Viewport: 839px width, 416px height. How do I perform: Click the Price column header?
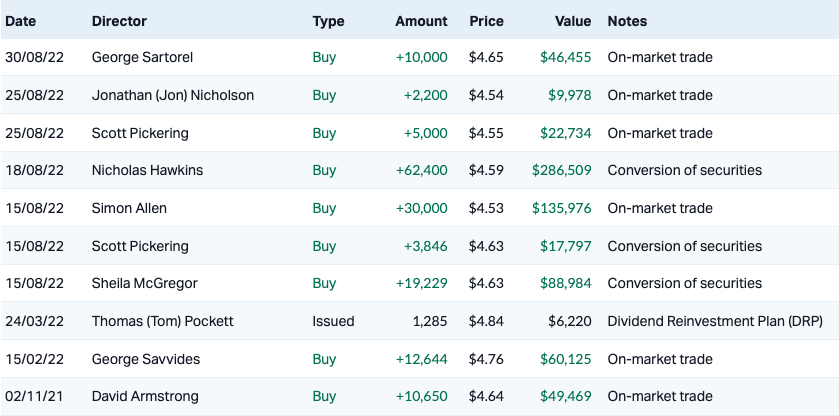tap(486, 21)
